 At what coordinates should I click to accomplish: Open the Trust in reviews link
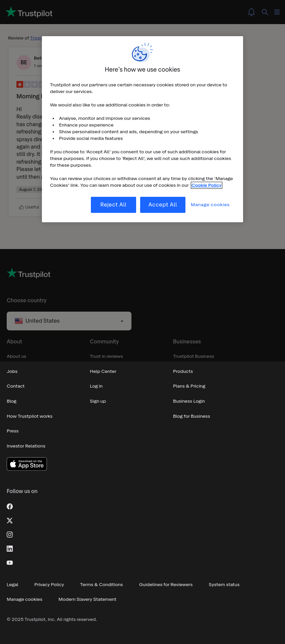pyautogui.click(x=106, y=356)
